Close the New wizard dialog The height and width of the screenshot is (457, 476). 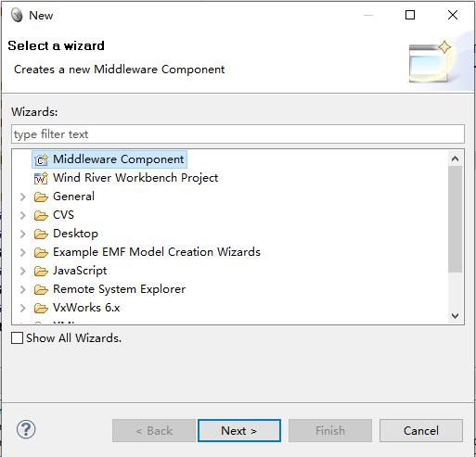[x=453, y=15]
